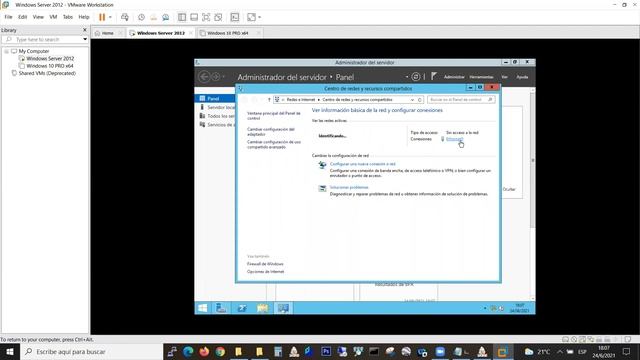Open Opciones de Internet link
640x360 pixels.
point(265,272)
